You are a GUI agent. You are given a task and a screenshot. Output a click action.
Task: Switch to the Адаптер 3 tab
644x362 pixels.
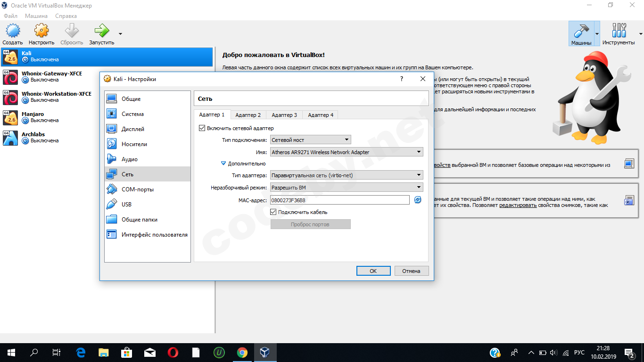pos(284,115)
